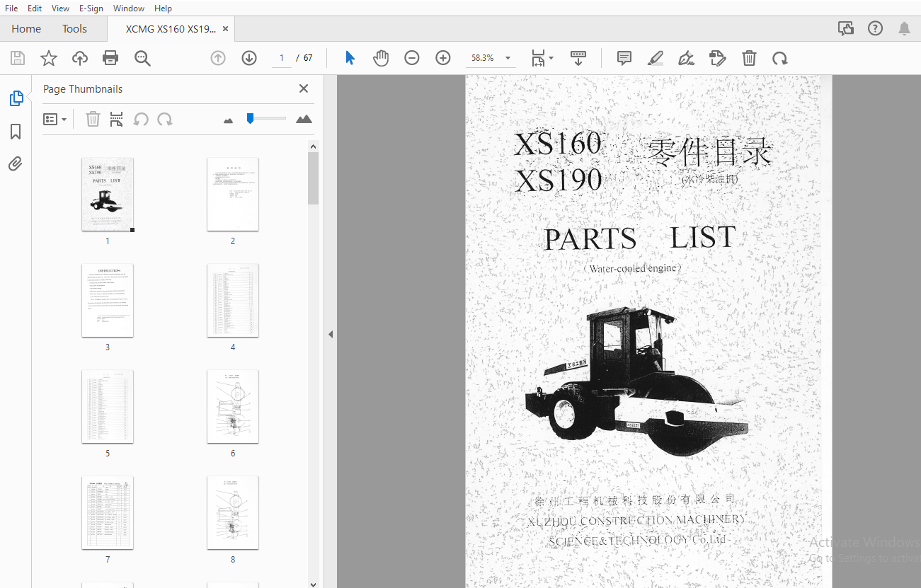This screenshot has height=588, width=921.
Task: Enlarge thumbnail size large mountain icon
Action: (x=304, y=119)
